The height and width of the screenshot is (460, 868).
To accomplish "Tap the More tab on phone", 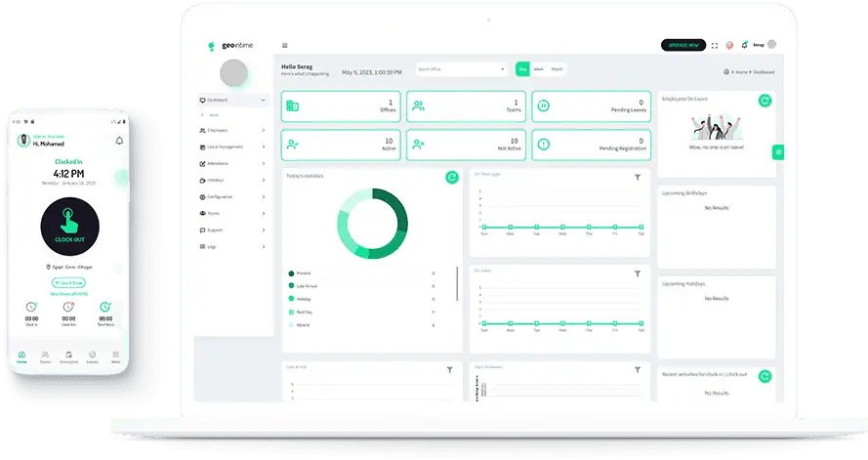I will (115, 357).
